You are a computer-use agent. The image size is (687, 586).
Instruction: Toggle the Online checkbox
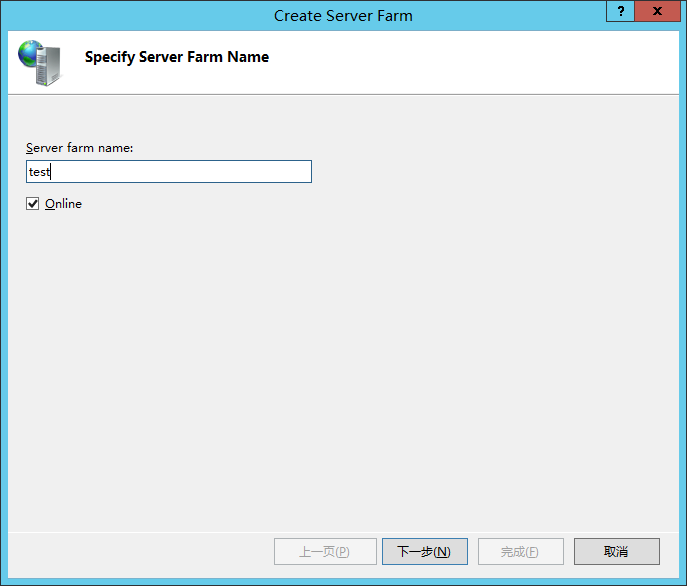pos(33,204)
